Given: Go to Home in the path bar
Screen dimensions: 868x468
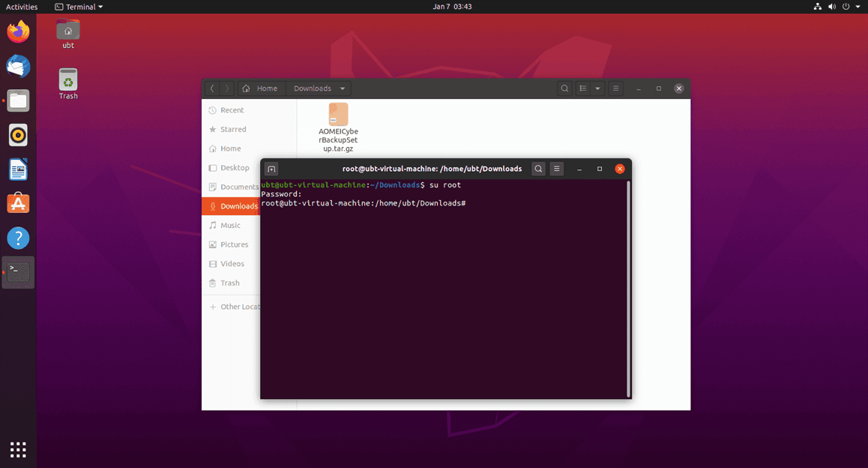Looking at the screenshot, I should tap(259, 88).
